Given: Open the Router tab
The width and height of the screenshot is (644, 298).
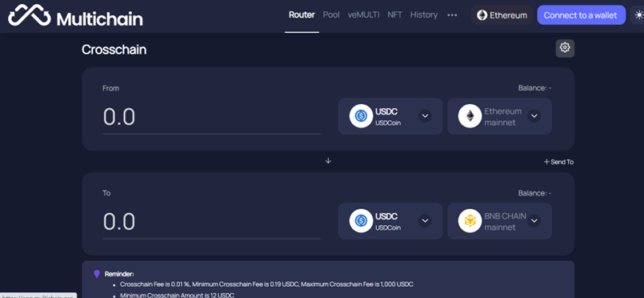Looking at the screenshot, I should point(302,14).
